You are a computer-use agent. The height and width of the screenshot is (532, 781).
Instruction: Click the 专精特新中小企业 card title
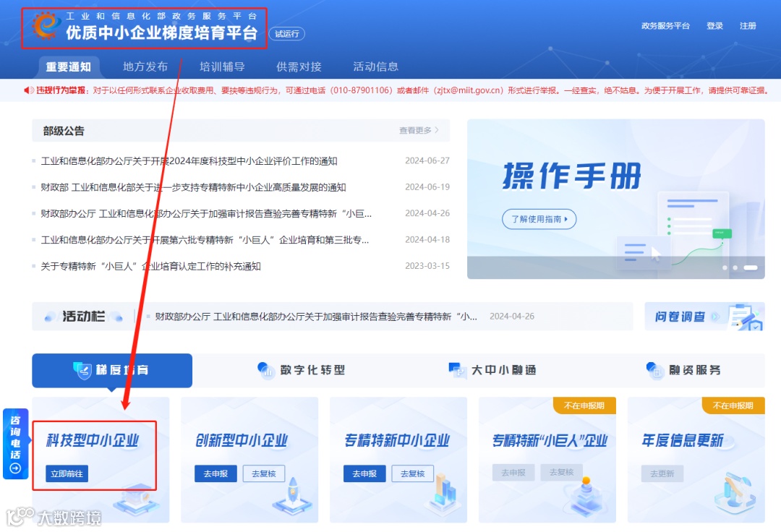397,440
